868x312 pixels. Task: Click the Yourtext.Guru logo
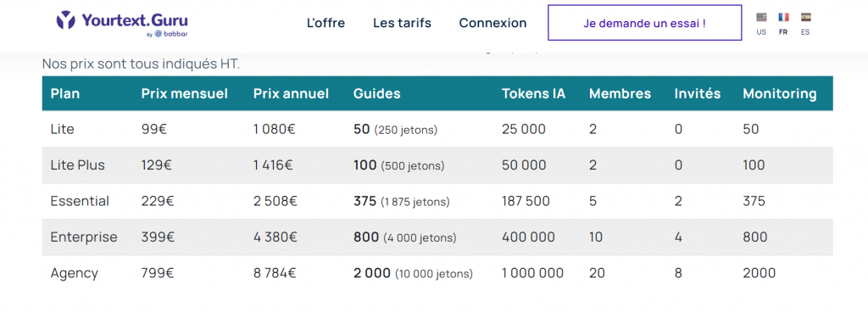click(122, 21)
